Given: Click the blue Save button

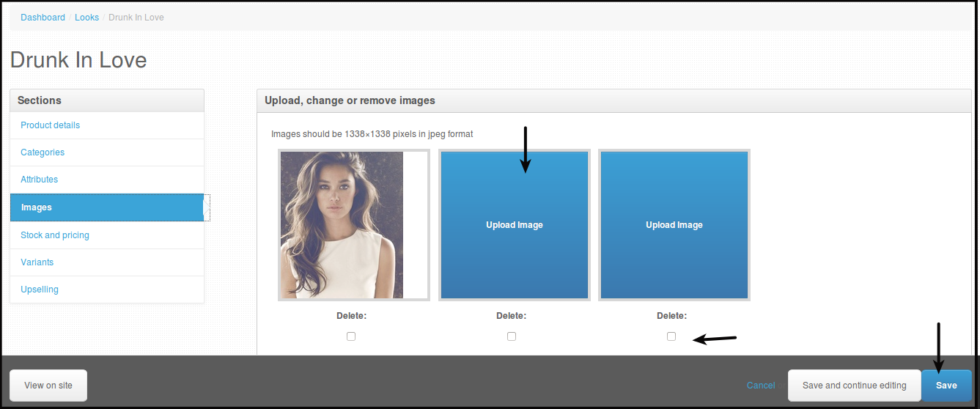Looking at the screenshot, I should [x=946, y=386].
